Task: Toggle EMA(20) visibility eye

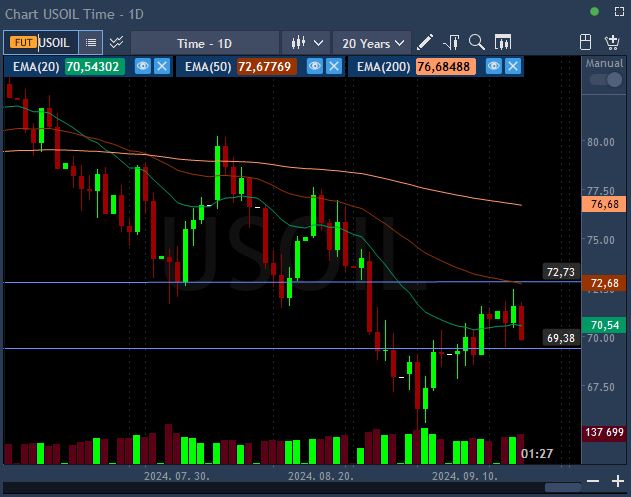Action: [142, 66]
